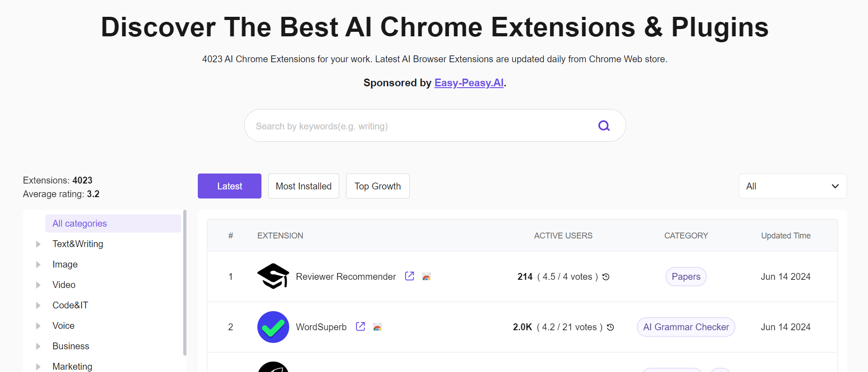Open the All filter dropdown

click(792, 186)
